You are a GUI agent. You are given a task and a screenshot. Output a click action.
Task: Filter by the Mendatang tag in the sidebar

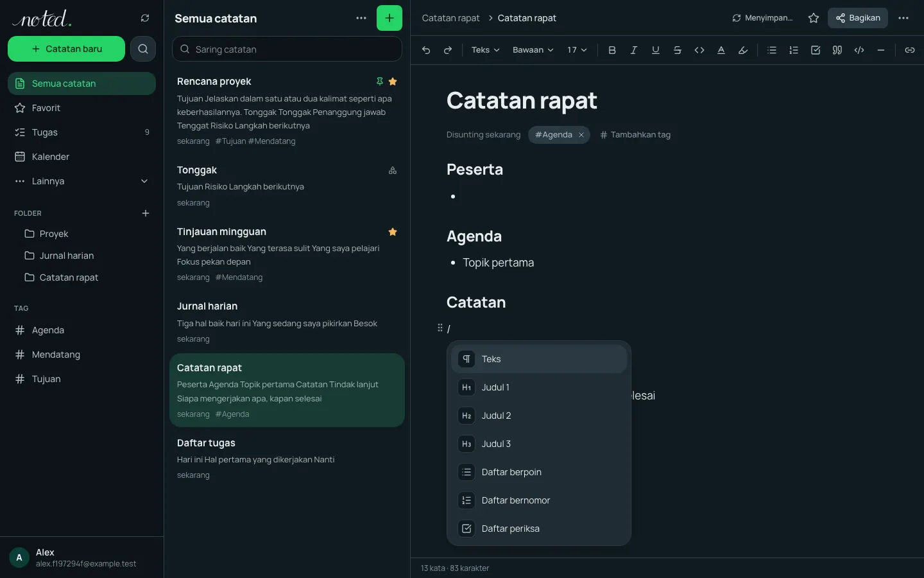click(x=81, y=355)
